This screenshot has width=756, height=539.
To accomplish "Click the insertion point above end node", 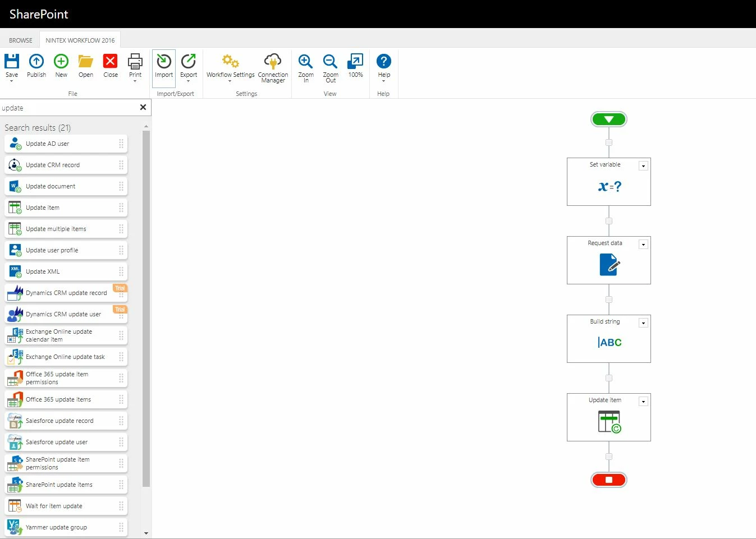I will click(609, 457).
